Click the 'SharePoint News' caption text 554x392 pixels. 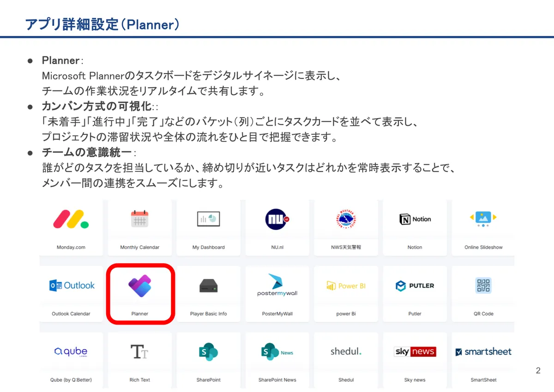tap(277, 380)
